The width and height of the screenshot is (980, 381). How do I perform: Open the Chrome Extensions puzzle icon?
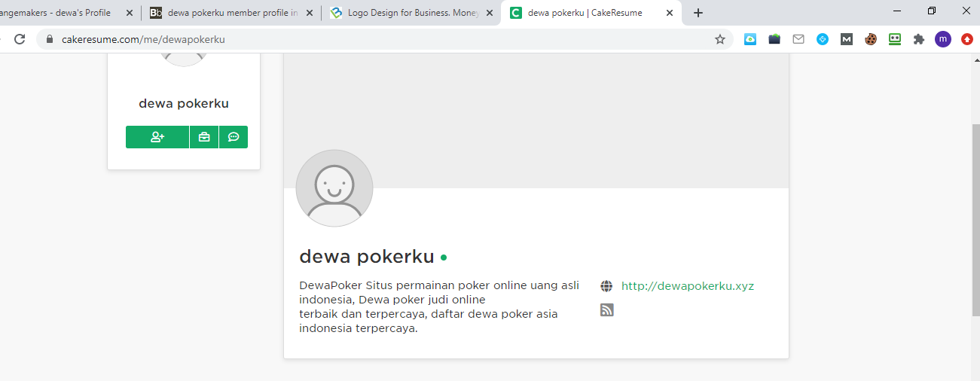coord(918,39)
